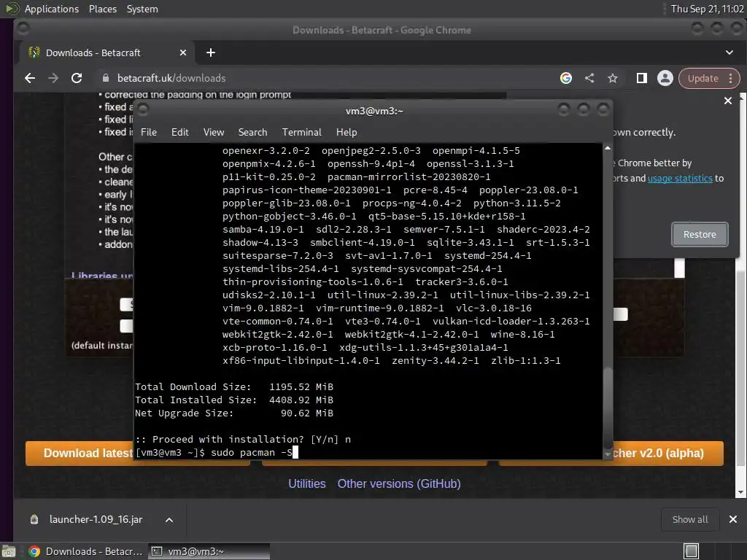The image size is (747, 560).
Task: Click the site lock icon in address bar
Action: 106,78
